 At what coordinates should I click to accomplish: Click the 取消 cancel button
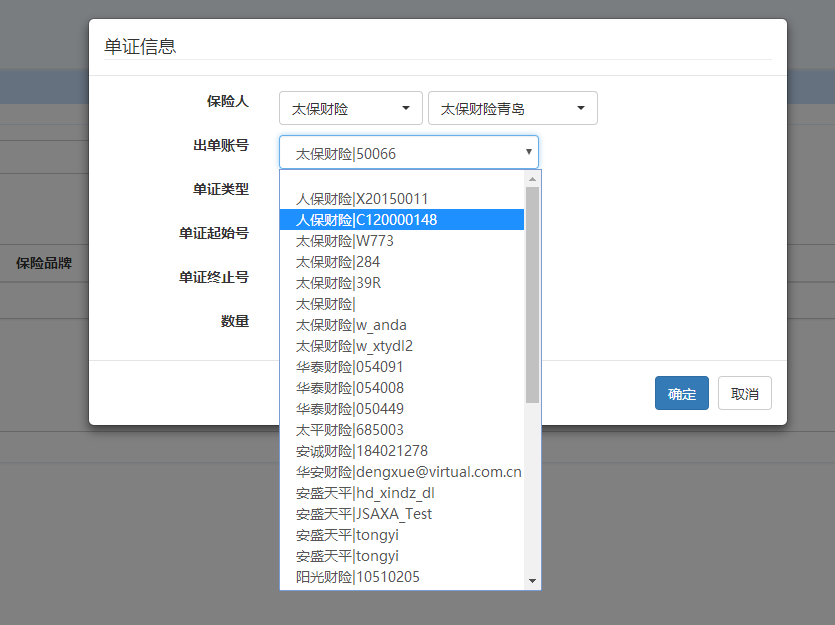(744, 393)
